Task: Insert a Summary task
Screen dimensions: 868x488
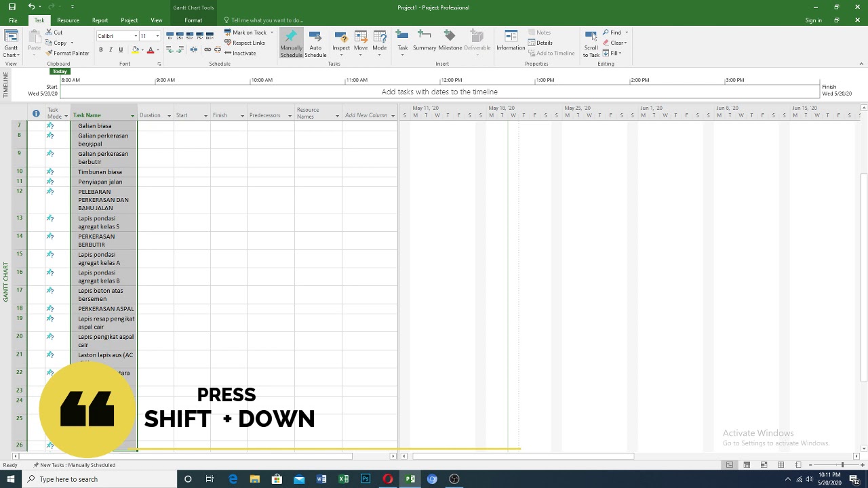Action: 425,41
